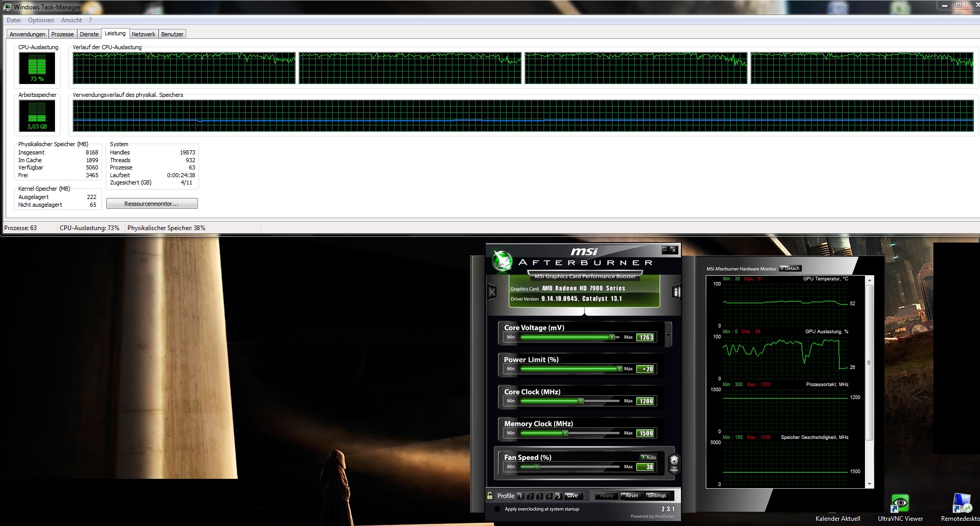
Task: Click the Memory Clock value field 1500
Action: click(646, 433)
